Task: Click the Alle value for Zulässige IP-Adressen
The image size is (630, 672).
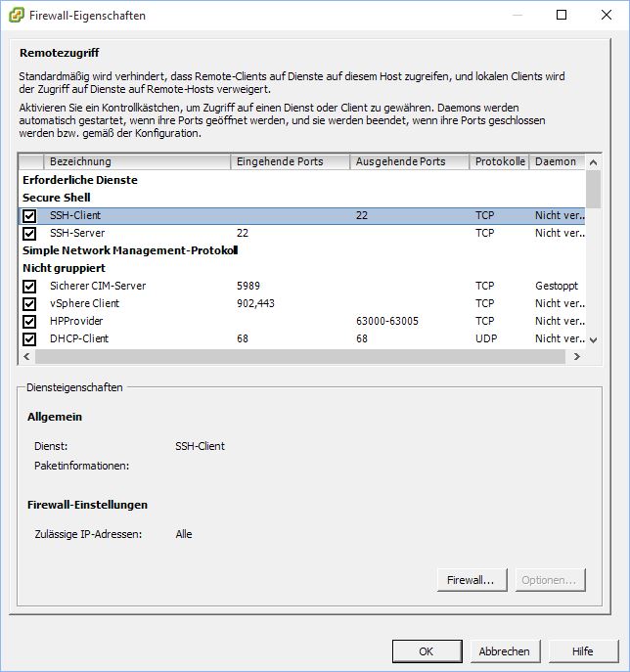Action: [184, 534]
